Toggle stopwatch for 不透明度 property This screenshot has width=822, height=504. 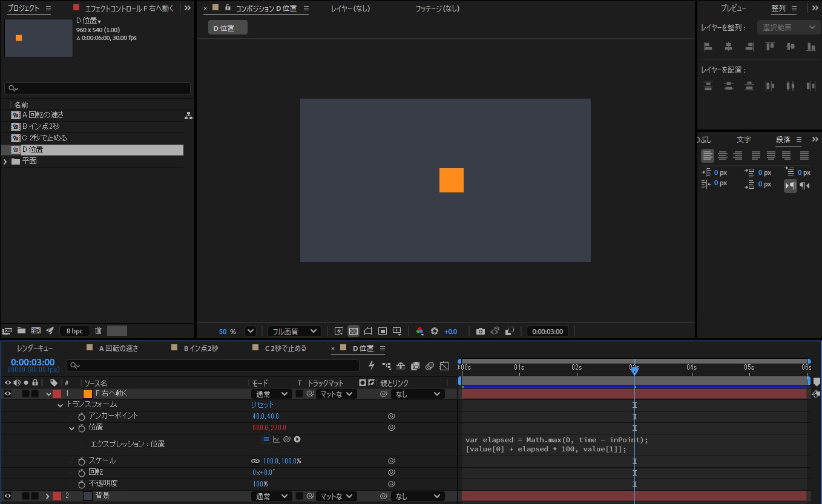(x=82, y=483)
